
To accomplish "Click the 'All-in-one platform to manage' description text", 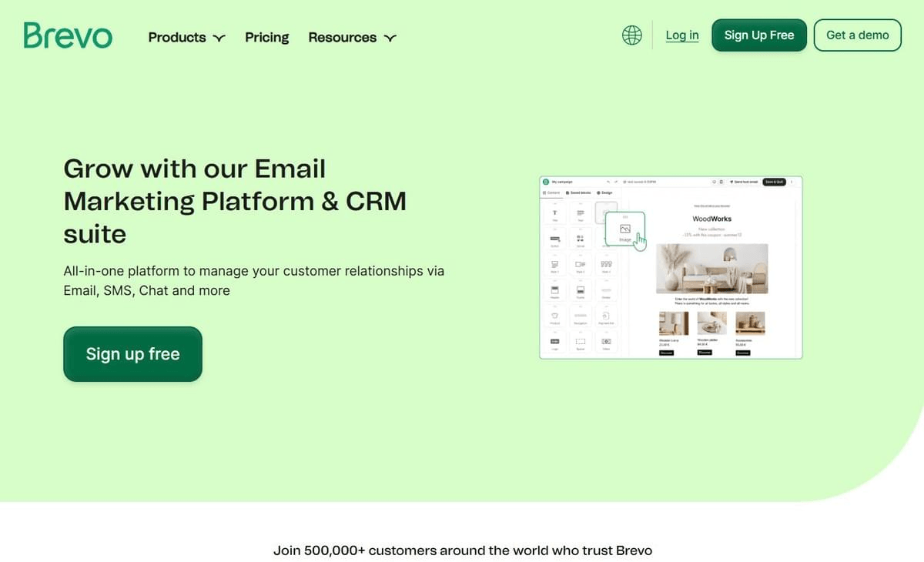I will pyautogui.click(x=254, y=281).
